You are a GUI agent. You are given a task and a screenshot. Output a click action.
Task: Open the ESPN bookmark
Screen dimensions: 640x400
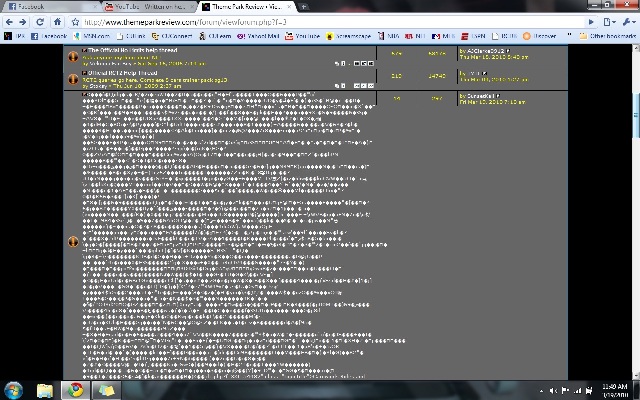point(473,36)
